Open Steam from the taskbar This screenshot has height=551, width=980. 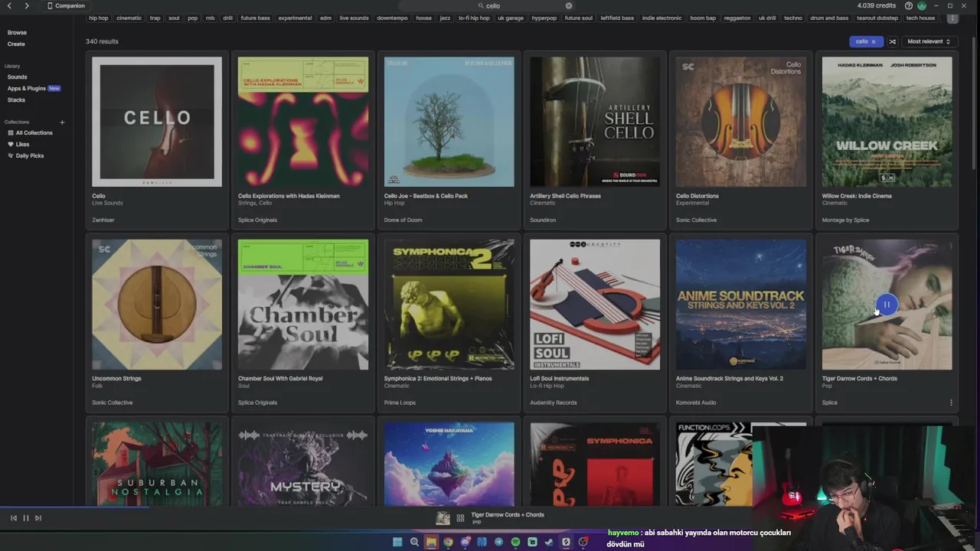coord(549,542)
